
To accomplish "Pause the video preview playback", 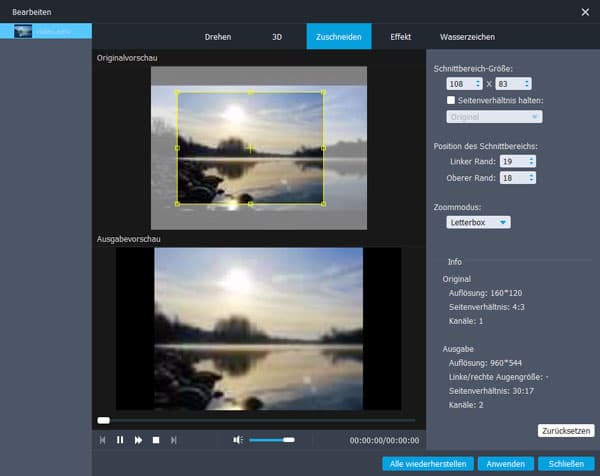I will pos(120,439).
